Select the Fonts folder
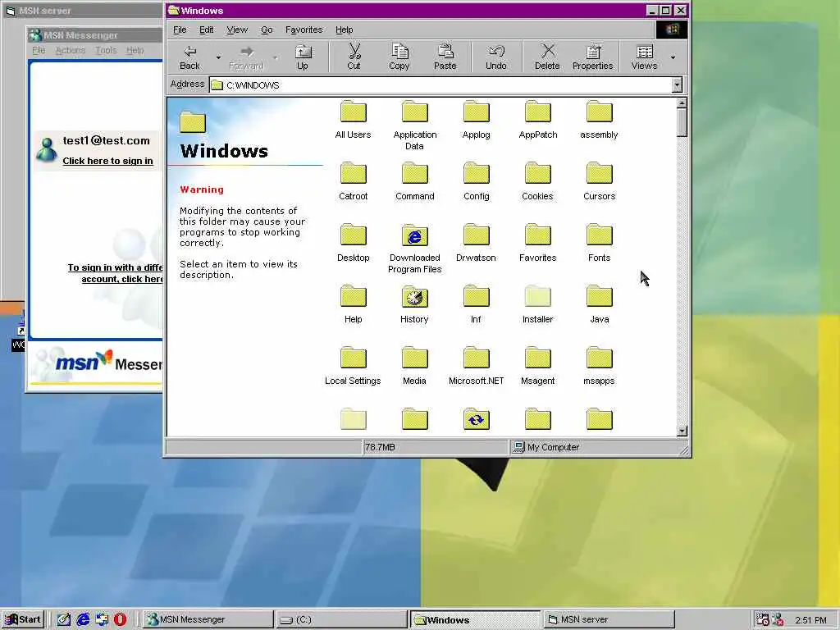The height and width of the screenshot is (630, 840). click(599, 243)
